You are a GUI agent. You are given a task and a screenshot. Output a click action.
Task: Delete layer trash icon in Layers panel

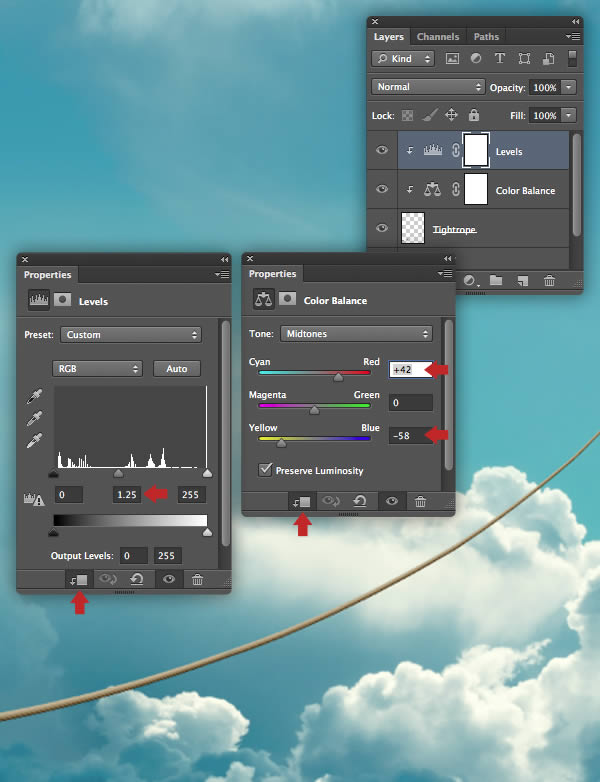549,281
